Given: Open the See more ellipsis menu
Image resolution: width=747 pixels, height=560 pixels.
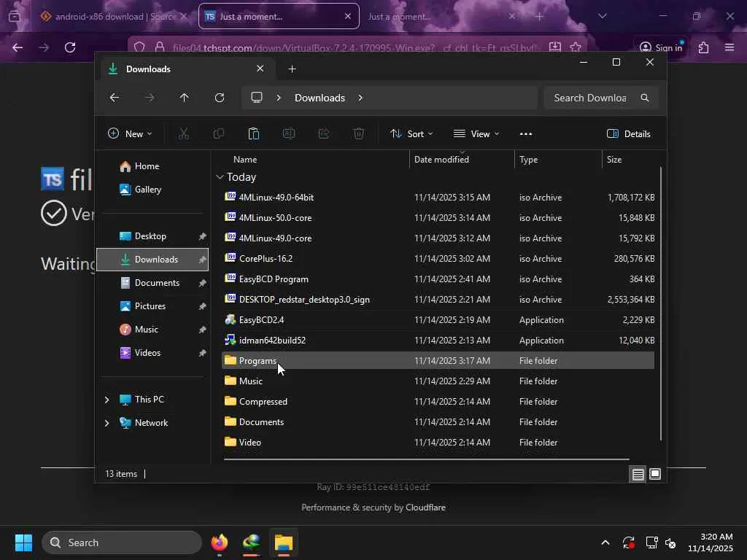Looking at the screenshot, I should point(526,134).
